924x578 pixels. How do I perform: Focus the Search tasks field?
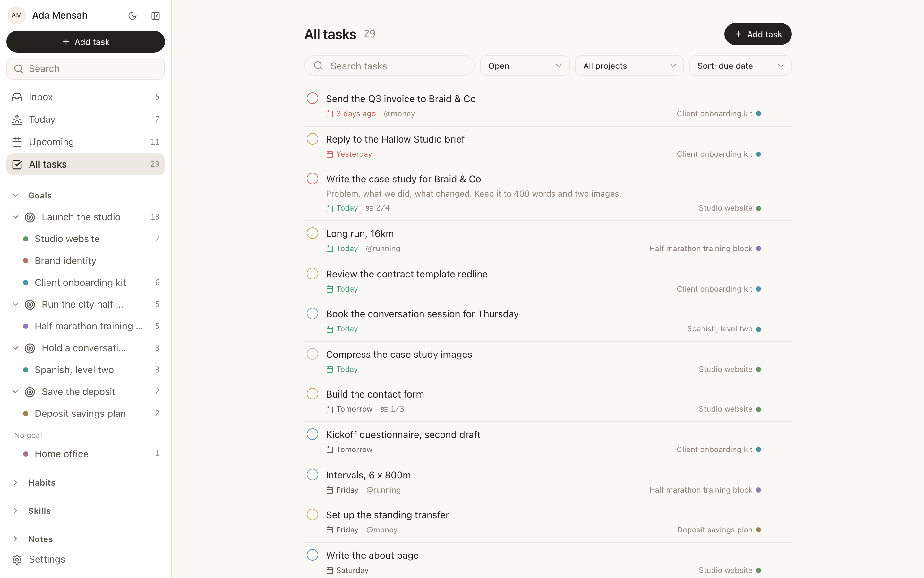389,66
